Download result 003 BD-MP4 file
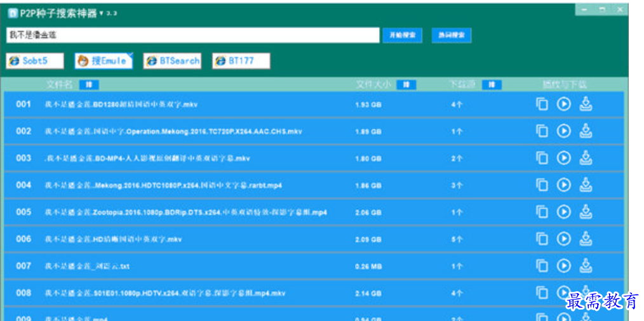Screen dimensions: 644x321 coord(586,158)
